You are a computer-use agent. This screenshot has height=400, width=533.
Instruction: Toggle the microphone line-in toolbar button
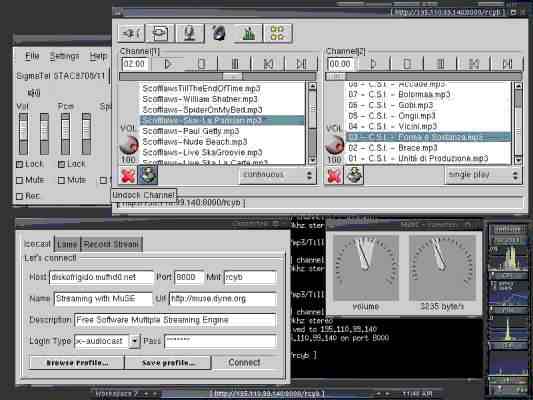[189, 33]
